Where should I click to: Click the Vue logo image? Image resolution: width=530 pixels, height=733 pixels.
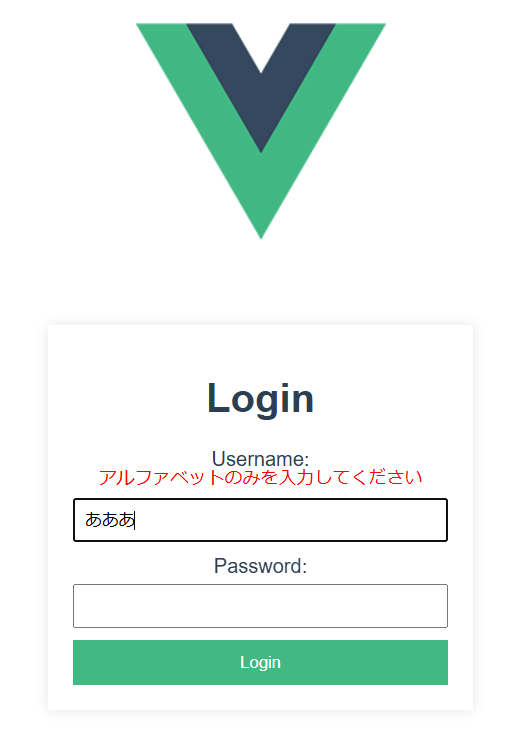[x=261, y=131]
